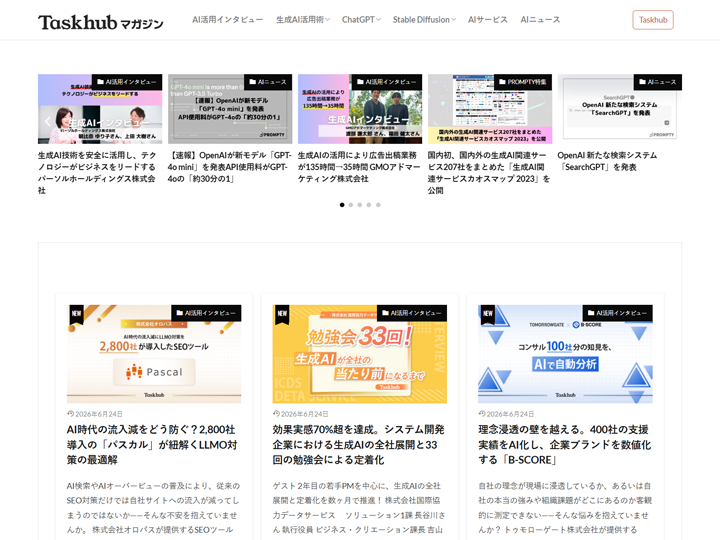The image size is (720, 540).
Task: Open the カオスマップ 2023 thumbnail
Action: point(490,109)
